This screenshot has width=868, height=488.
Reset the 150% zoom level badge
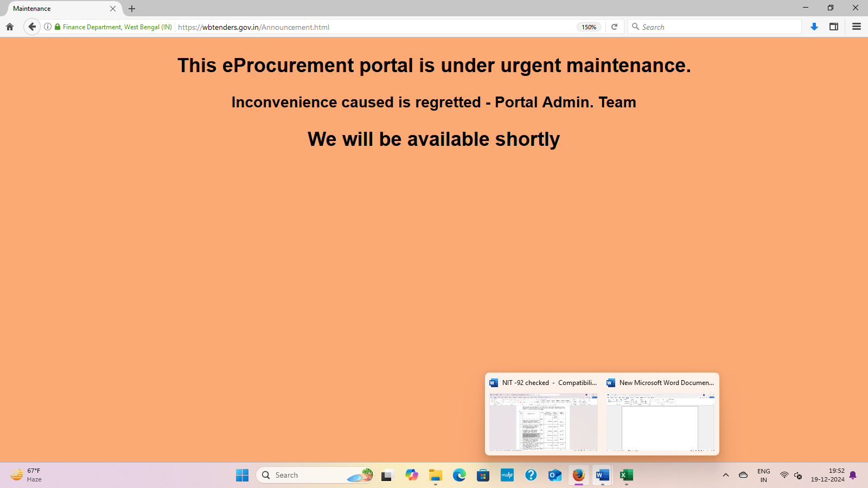(x=589, y=27)
